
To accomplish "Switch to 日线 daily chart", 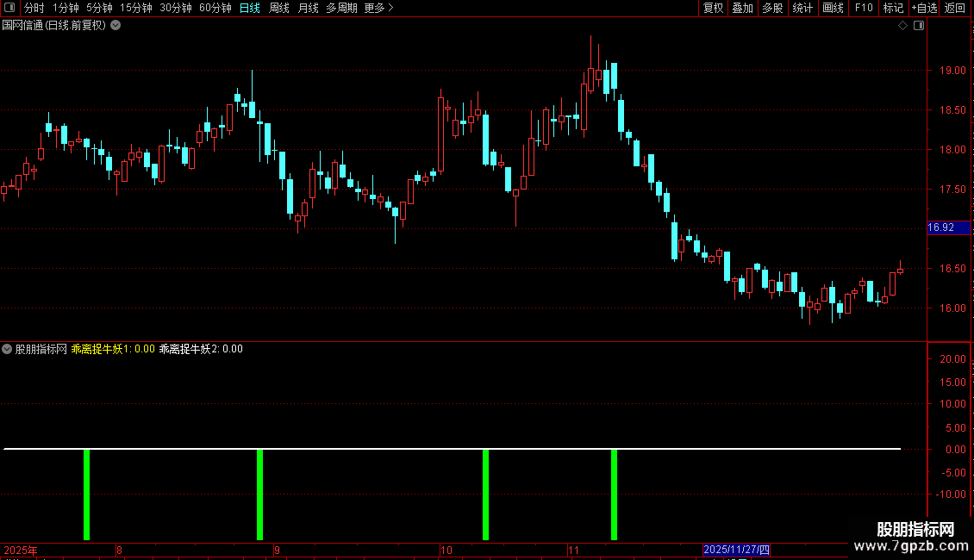I will coord(250,8).
